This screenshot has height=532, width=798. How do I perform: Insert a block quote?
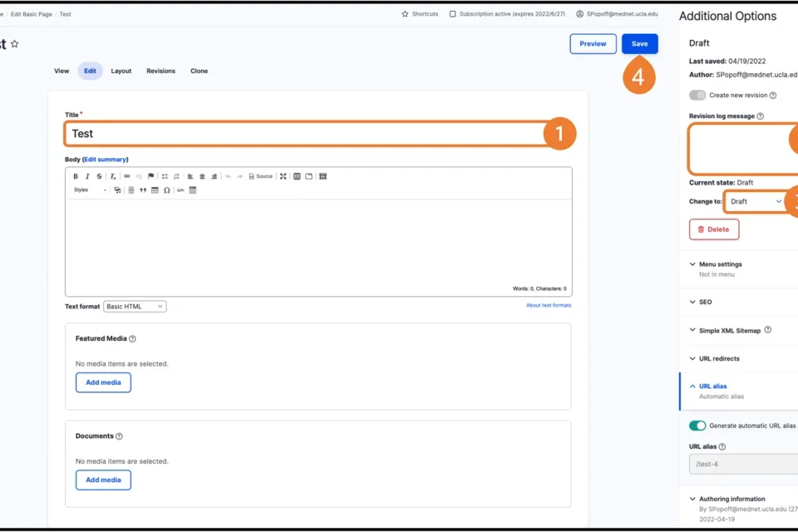(x=142, y=190)
